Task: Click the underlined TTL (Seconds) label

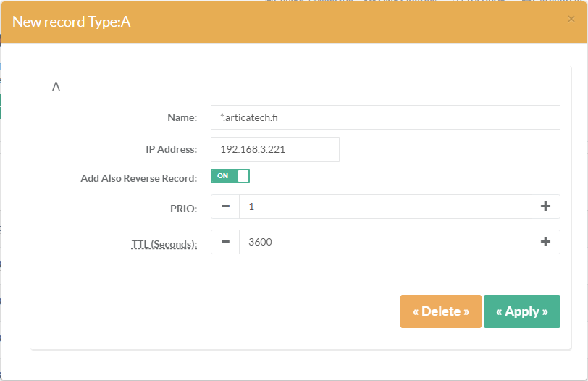Action: (164, 244)
